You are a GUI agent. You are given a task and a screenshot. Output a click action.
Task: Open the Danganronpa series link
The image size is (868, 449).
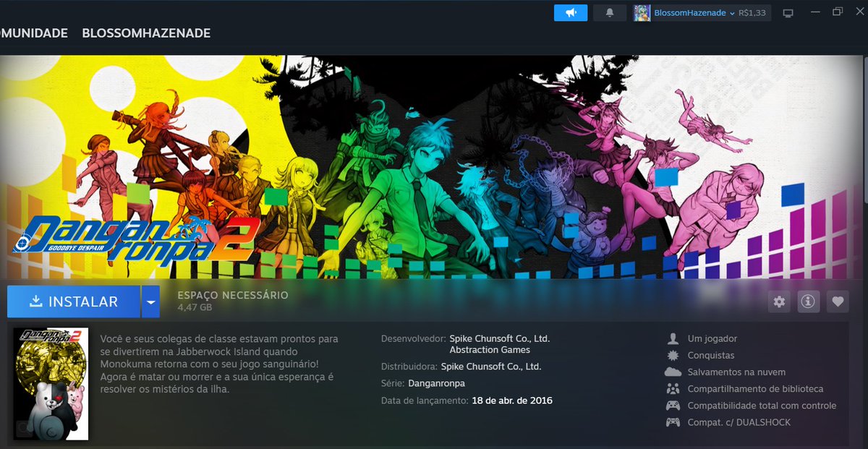(x=436, y=383)
